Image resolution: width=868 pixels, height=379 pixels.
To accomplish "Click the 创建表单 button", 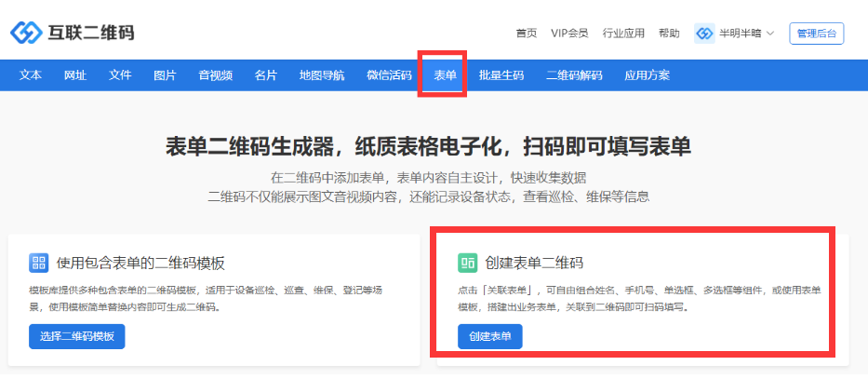I will pos(490,336).
